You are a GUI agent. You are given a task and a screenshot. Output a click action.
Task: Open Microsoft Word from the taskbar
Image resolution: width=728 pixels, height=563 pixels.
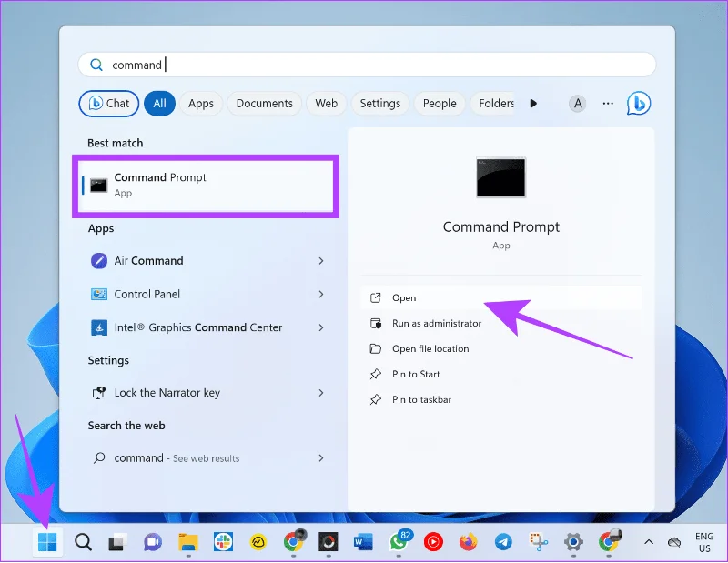[x=363, y=542]
